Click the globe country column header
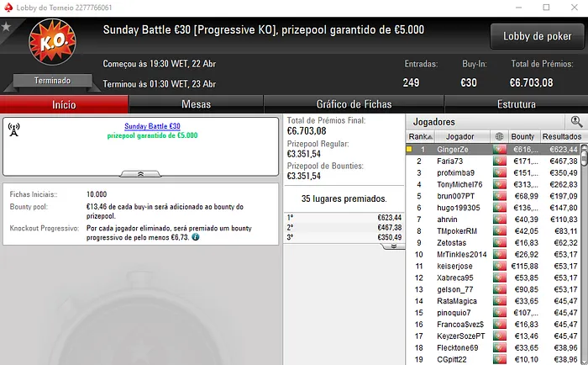Image resolution: width=588 pixels, height=365 pixels. pyautogui.click(x=499, y=137)
